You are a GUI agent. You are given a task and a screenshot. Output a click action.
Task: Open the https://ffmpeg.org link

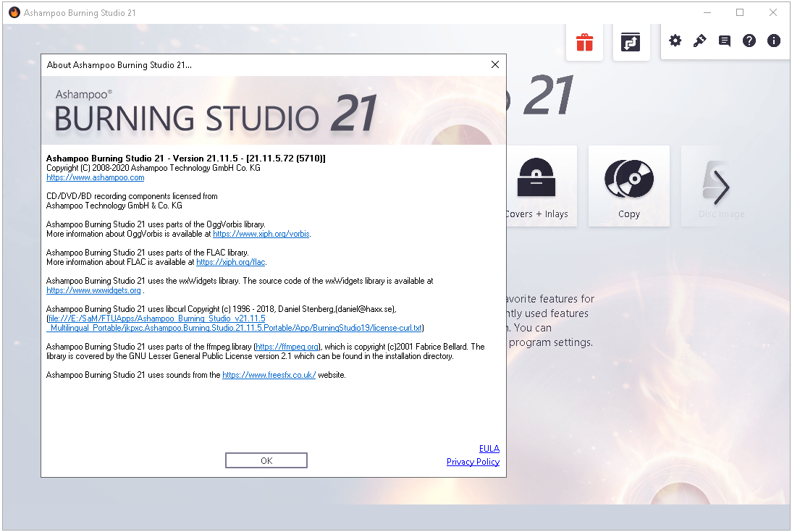(287, 347)
